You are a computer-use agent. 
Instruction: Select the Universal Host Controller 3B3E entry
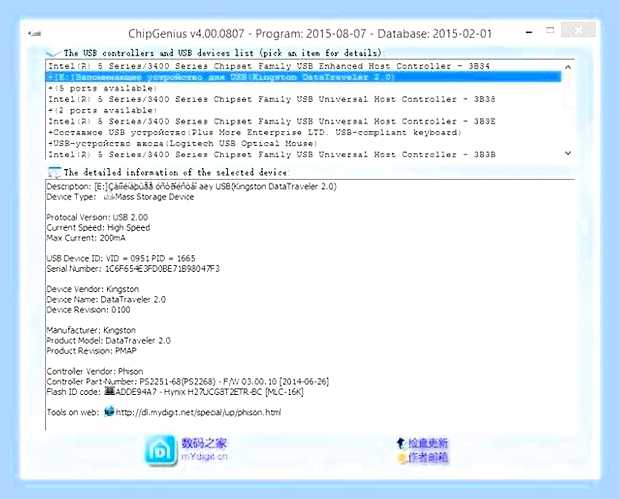click(x=272, y=121)
